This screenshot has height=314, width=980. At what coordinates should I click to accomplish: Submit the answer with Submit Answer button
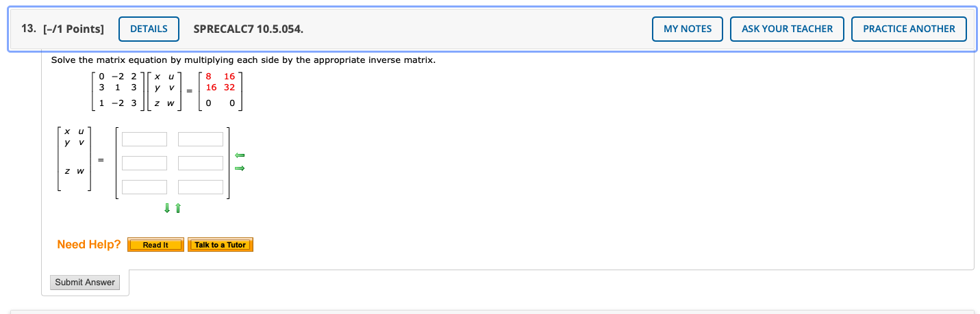85,283
